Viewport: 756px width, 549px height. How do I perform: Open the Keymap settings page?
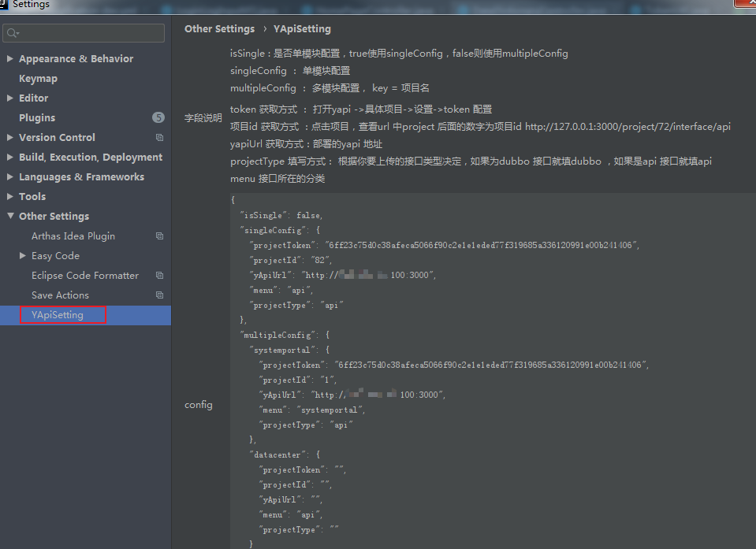[38, 79]
